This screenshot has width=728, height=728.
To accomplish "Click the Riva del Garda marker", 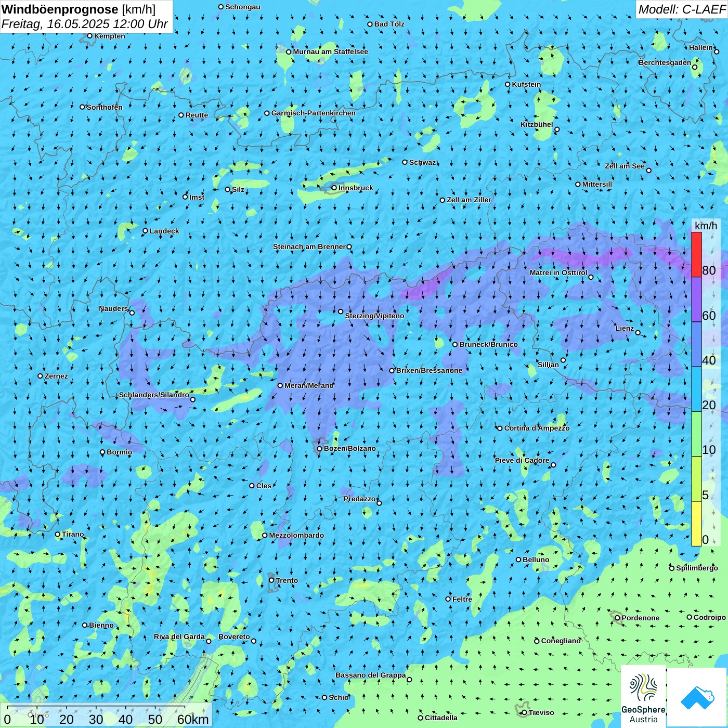I will point(209,641).
